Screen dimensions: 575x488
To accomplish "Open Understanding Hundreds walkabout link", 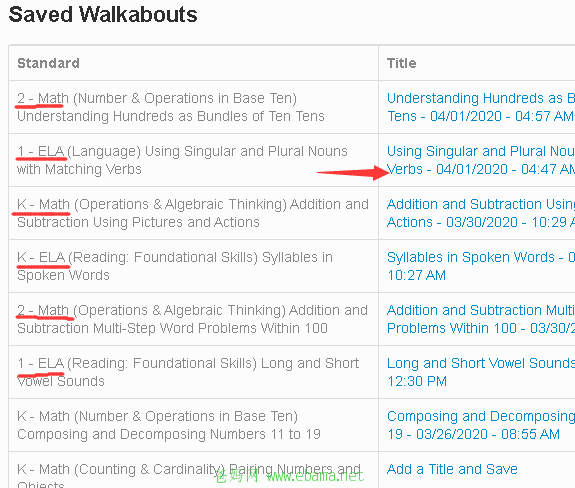I will (481, 107).
